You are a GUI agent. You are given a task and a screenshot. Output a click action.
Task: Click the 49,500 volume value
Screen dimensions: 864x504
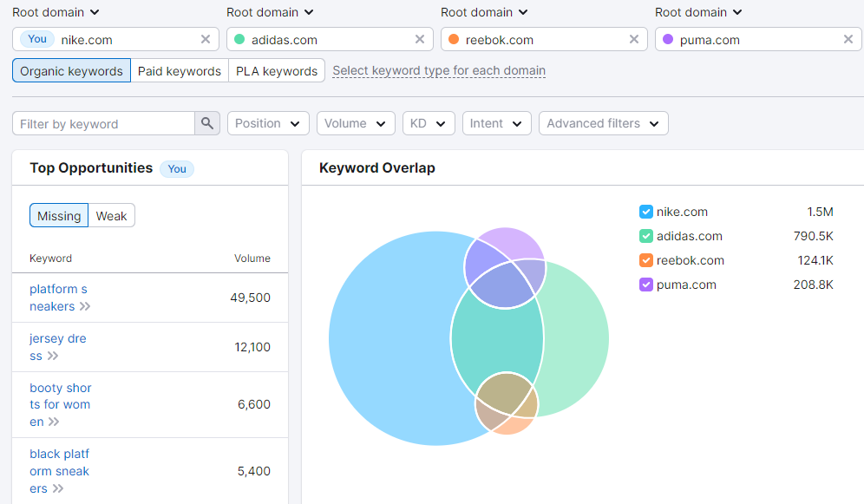(250, 298)
